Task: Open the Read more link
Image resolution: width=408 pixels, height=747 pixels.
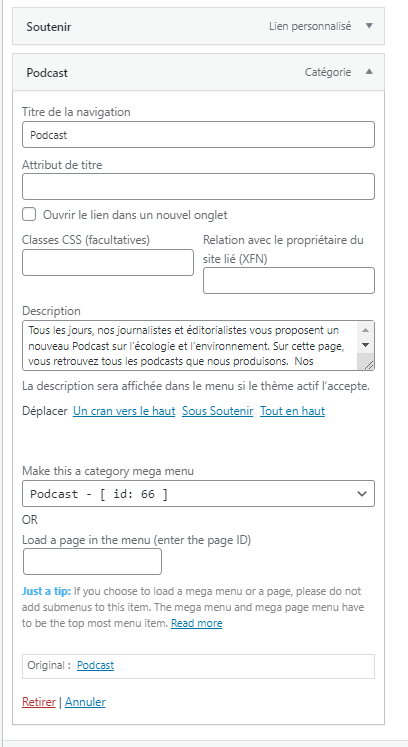Action: point(196,623)
